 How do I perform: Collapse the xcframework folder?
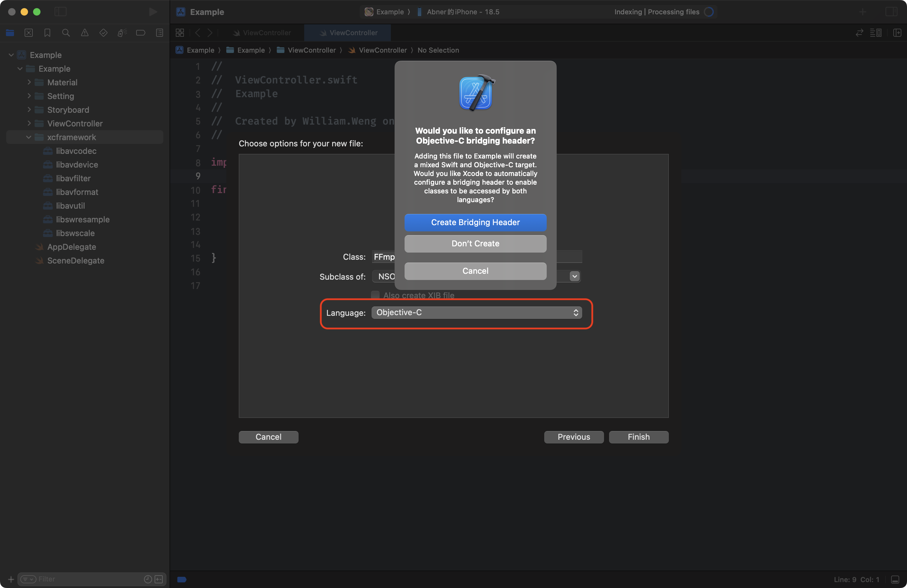point(29,137)
